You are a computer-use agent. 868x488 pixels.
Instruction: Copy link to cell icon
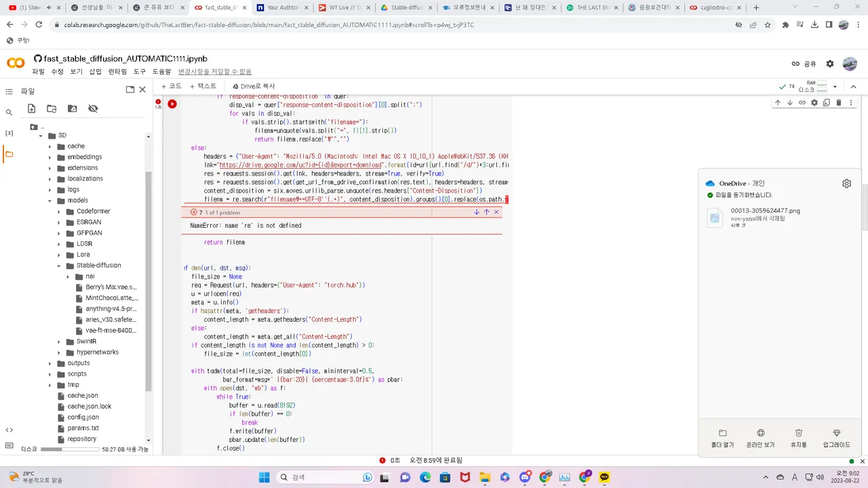[x=802, y=103]
